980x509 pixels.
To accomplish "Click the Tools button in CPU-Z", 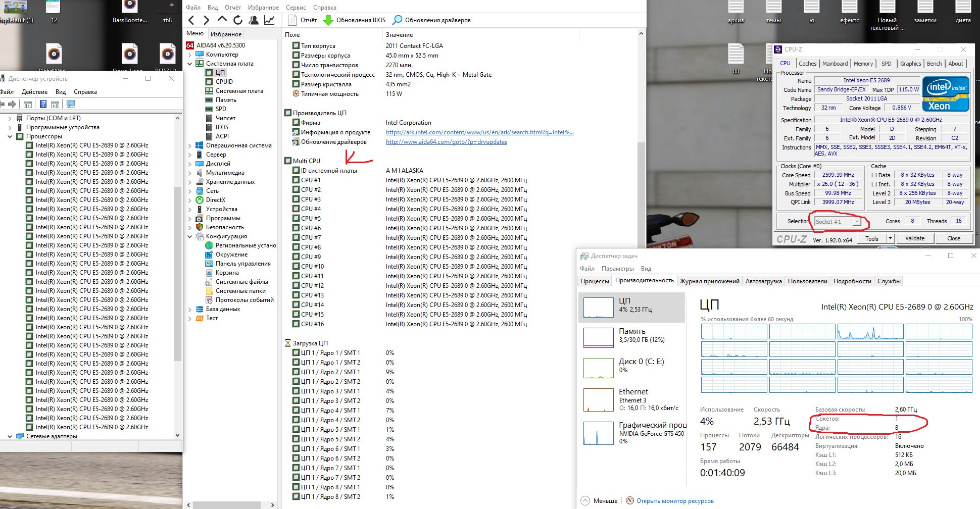I will tap(872, 238).
